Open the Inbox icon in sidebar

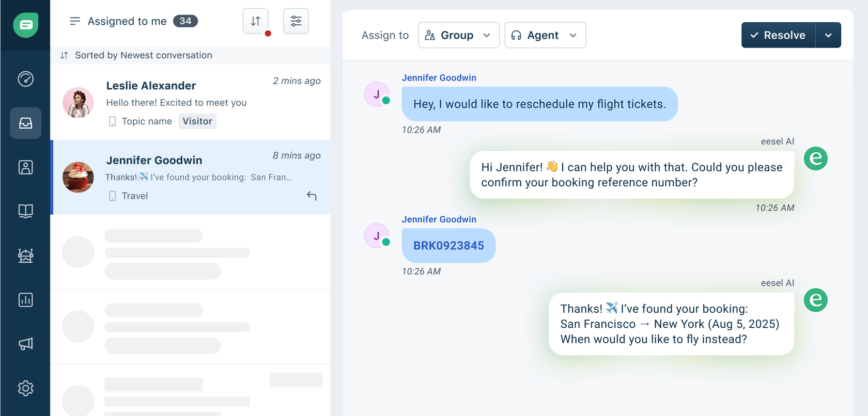click(25, 123)
